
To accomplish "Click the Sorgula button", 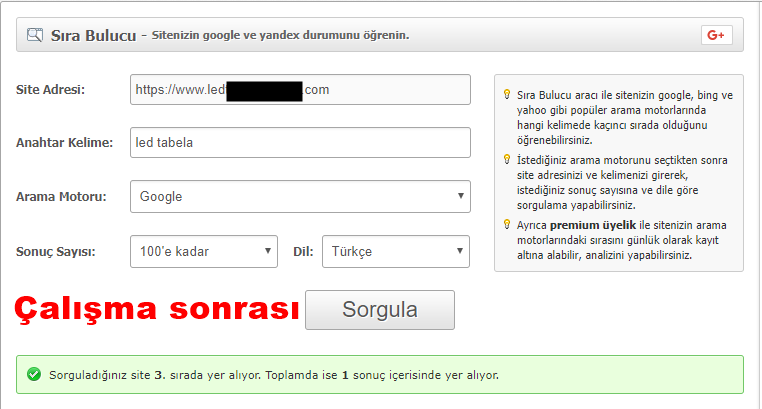I will [x=380, y=310].
